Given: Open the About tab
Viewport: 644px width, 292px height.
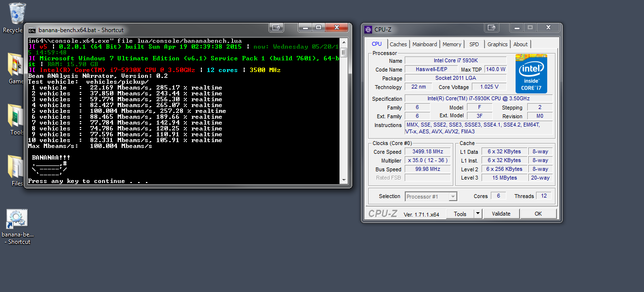Looking at the screenshot, I should point(520,44).
